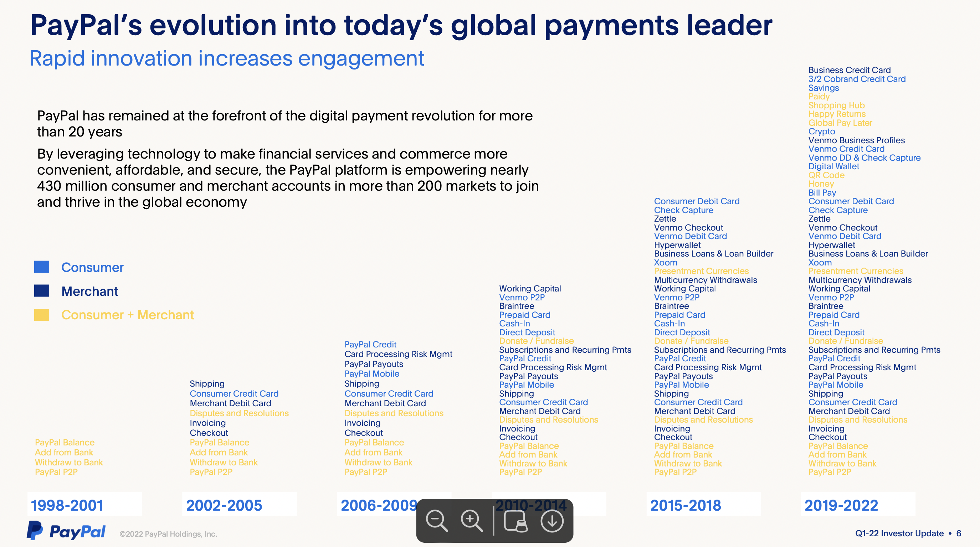Image resolution: width=980 pixels, height=547 pixels.
Task: Click 'Venmo P2P' in the 2010-2014 column
Action: [522, 298]
